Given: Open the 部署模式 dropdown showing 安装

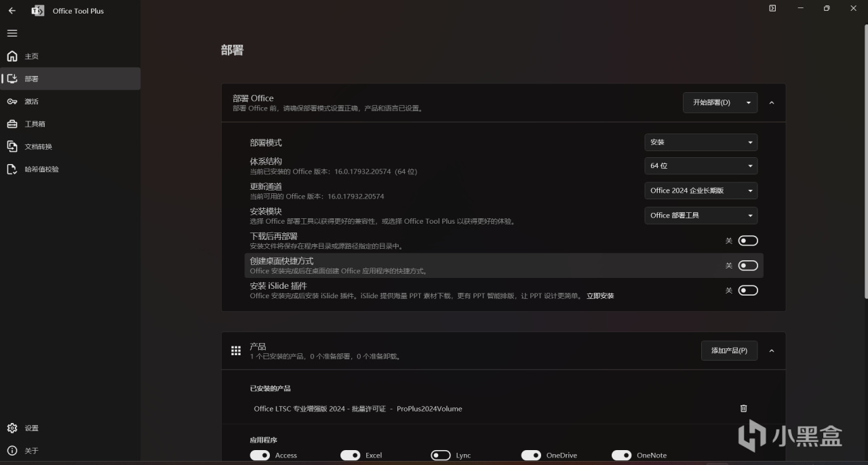Looking at the screenshot, I should pos(701,142).
